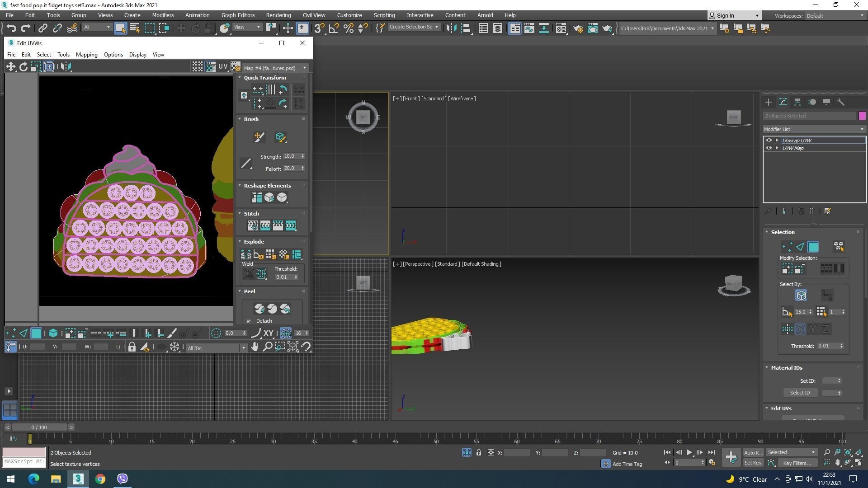Open the All IDs dropdown
Screen dimensions: 868x488
click(216, 348)
